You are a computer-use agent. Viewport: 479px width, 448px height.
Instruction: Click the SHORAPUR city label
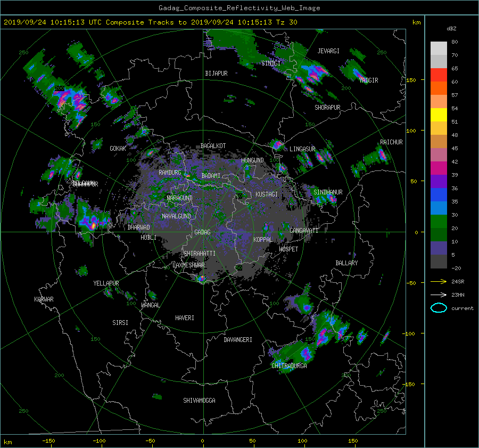327,108
